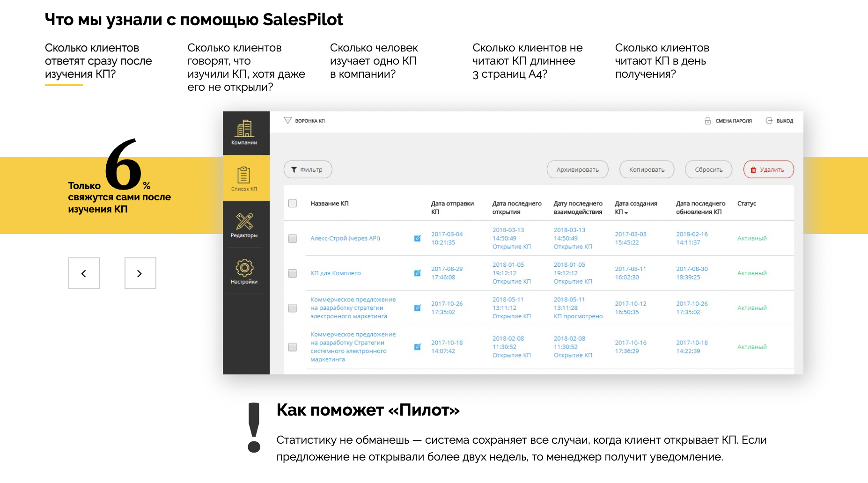The height and width of the screenshot is (483, 868).
Task: Click edit icon for системного электронного маркетинга row
Action: pyautogui.click(x=417, y=347)
